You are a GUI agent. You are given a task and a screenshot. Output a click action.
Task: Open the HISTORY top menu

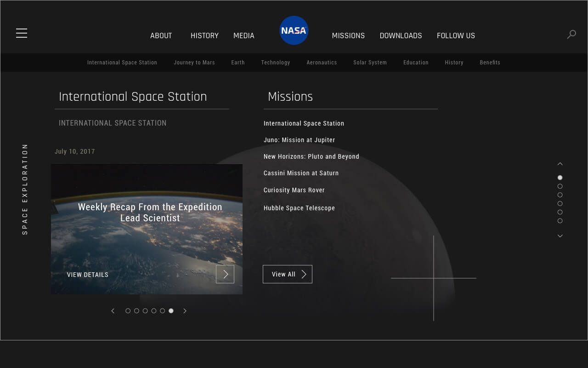point(204,35)
